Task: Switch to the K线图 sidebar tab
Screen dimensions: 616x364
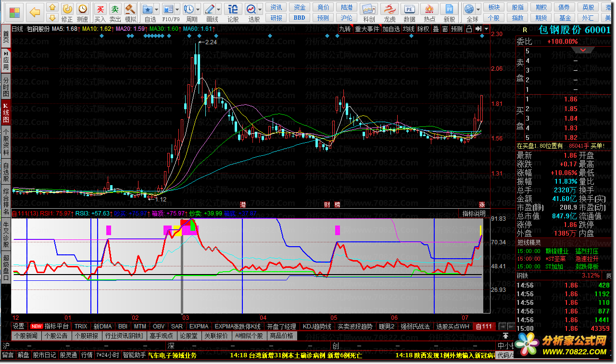Action: click(6, 113)
